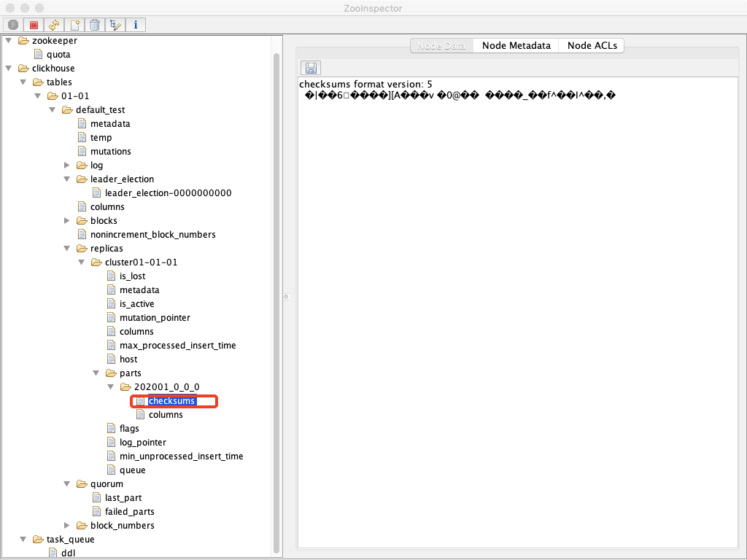Viewport: 747px width, 560px height.
Task: Click the file icon beside host
Action: [111, 359]
